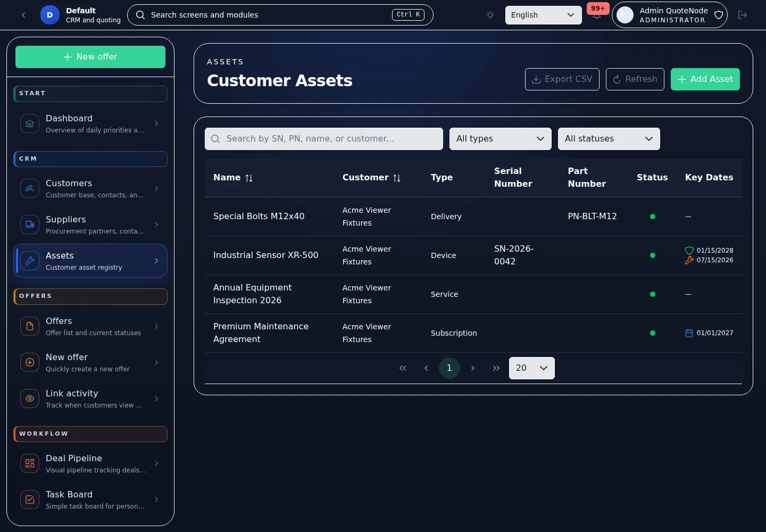
Task: Expand Customers chevron in sidebar
Action: click(156, 188)
